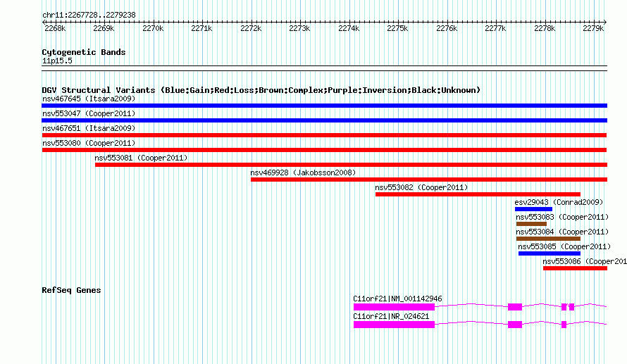Image resolution: width=627 pixels, height=364 pixels.
Task: Click the 2274k ruler tick label
Action: pyautogui.click(x=349, y=28)
